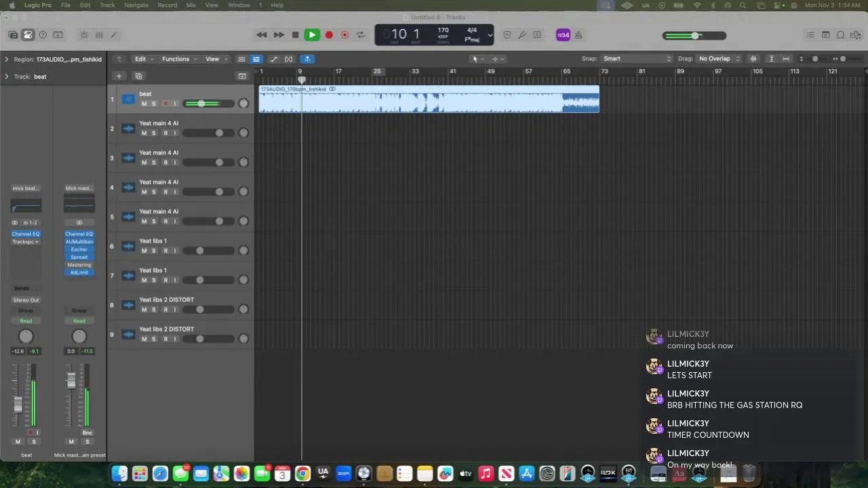Open the AdLimit plugin slot

79,272
